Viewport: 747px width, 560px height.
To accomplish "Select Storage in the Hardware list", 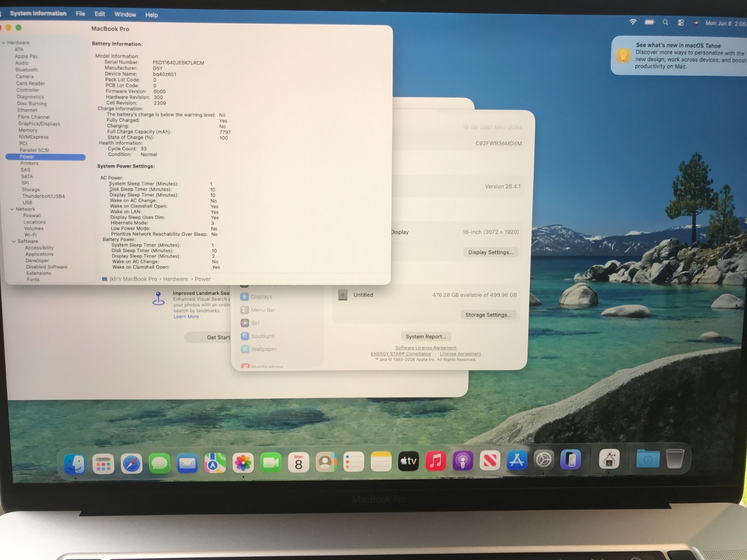I will [x=31, y=189].
